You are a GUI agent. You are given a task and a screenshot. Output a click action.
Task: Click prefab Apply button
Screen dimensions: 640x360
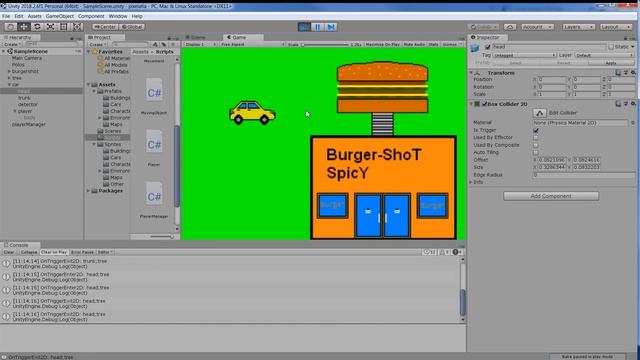pyautogui.click(x=611, y=63)
